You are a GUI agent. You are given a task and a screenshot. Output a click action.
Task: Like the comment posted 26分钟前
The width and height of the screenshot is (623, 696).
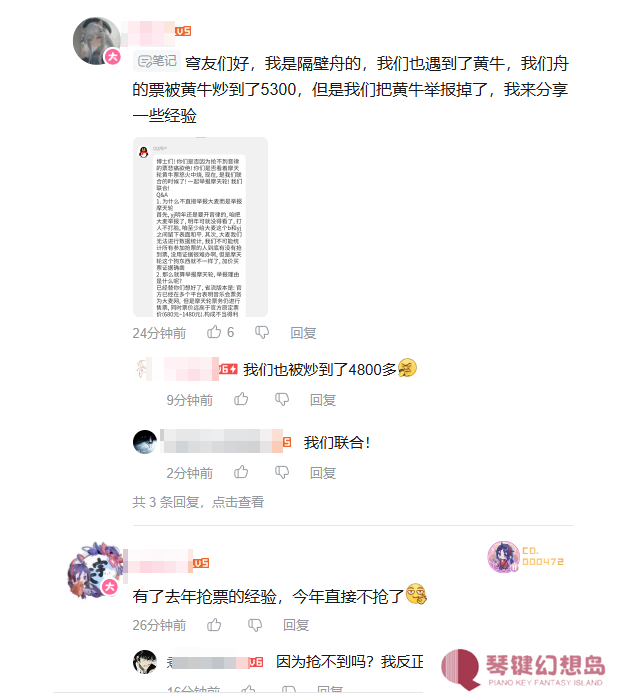[214, 625]
